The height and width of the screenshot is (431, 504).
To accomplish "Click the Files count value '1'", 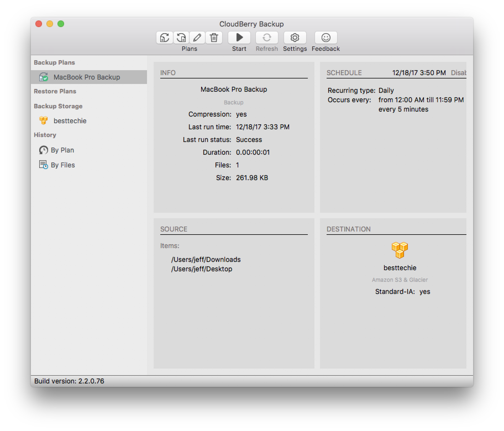I will (237, 165).
